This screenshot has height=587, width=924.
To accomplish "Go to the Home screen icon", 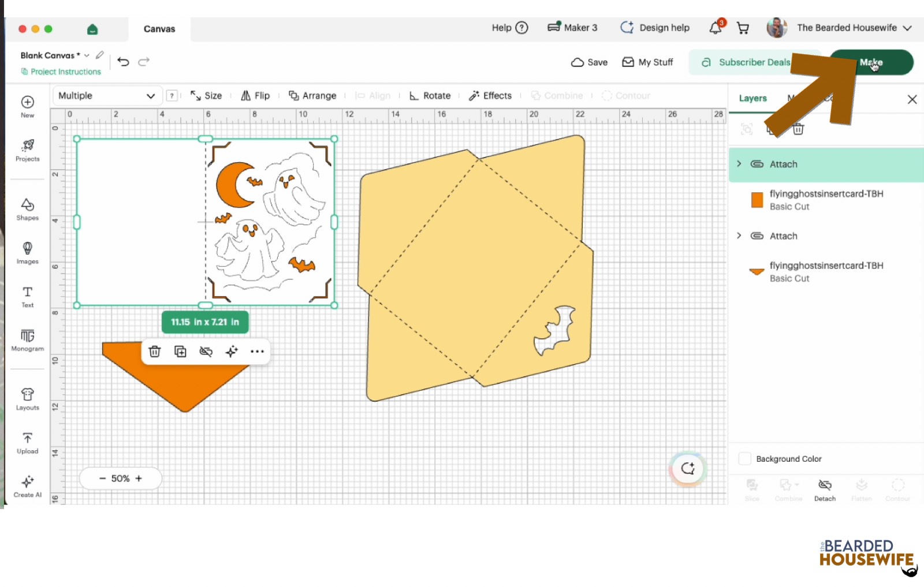I will (x=92, y=29).
